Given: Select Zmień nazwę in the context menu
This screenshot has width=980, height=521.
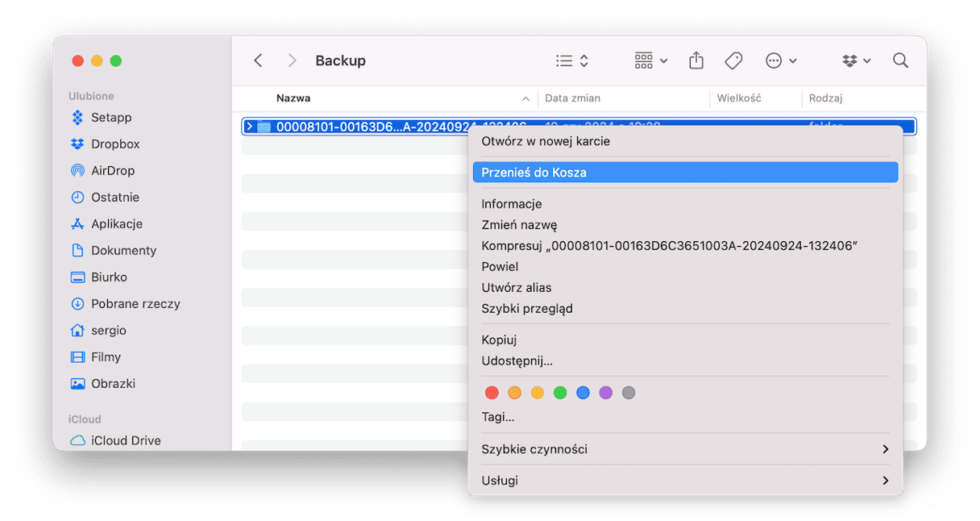Looking at the screenshot, I should 519,225.
